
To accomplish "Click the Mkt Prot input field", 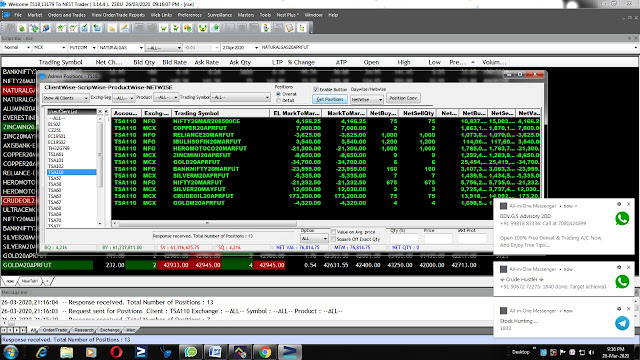I will pos(471,238).
